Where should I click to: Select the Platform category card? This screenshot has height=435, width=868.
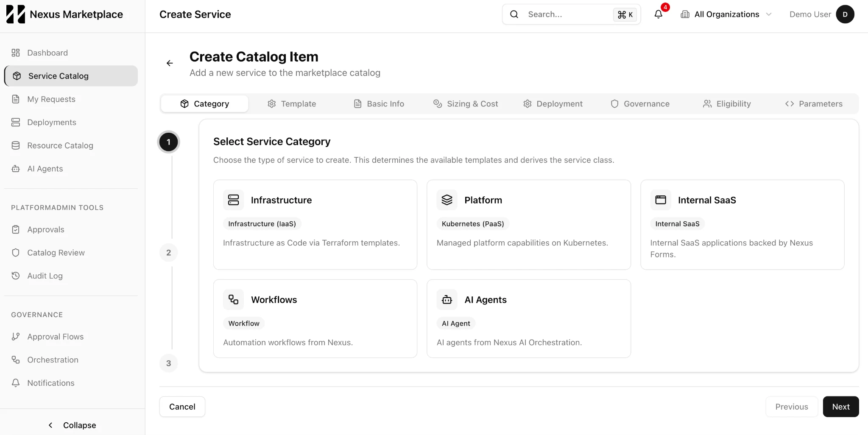[x=529, y=225]
